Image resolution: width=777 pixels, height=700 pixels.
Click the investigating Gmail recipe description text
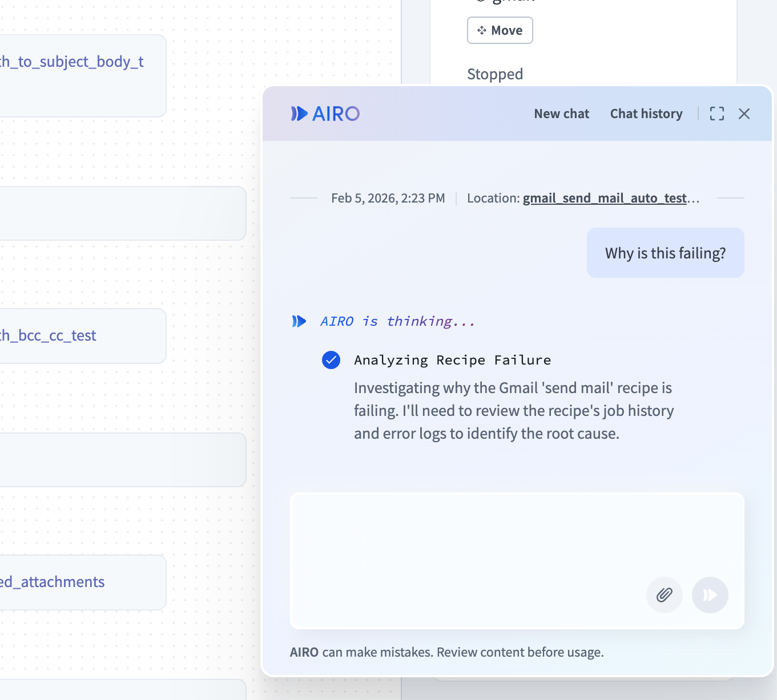click(514, 411)
